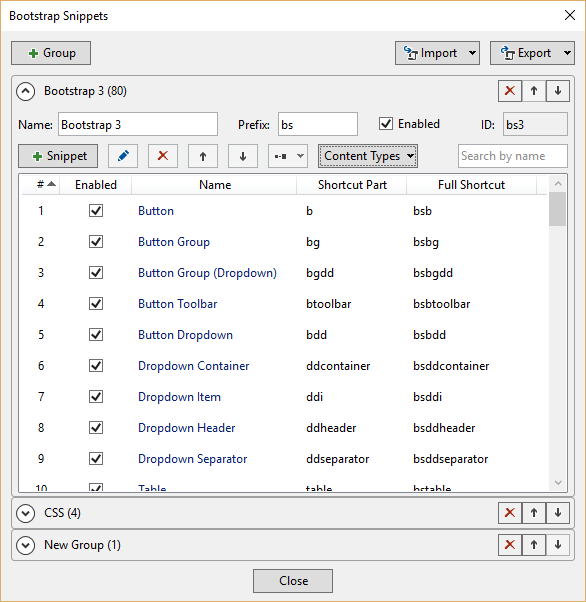Close the Bootstrap Snippets window
The width and height of the screenshot is (586, 602).
(x=570, y=15)
